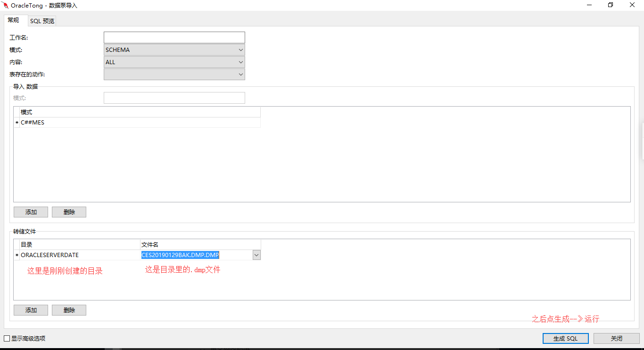Switch to the SQL 预览 tab
The height and width of the screenshot is (350, 644).
click(x=41, y=21)
